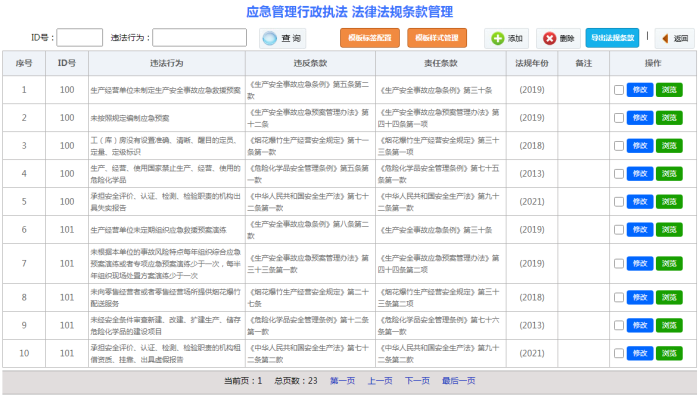Click the 违反条款 column header
Image resolution: width=700 pixels, height=395 pixels.
point(310,63)
